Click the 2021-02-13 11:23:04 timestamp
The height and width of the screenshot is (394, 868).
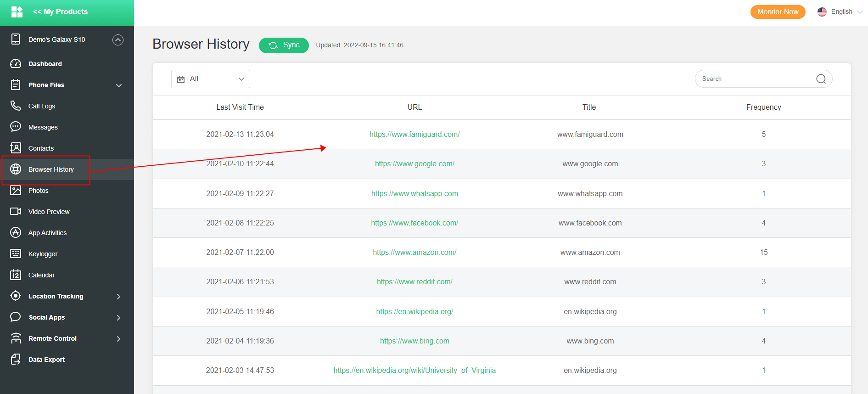pyautogui.click(x=240, y=134)
